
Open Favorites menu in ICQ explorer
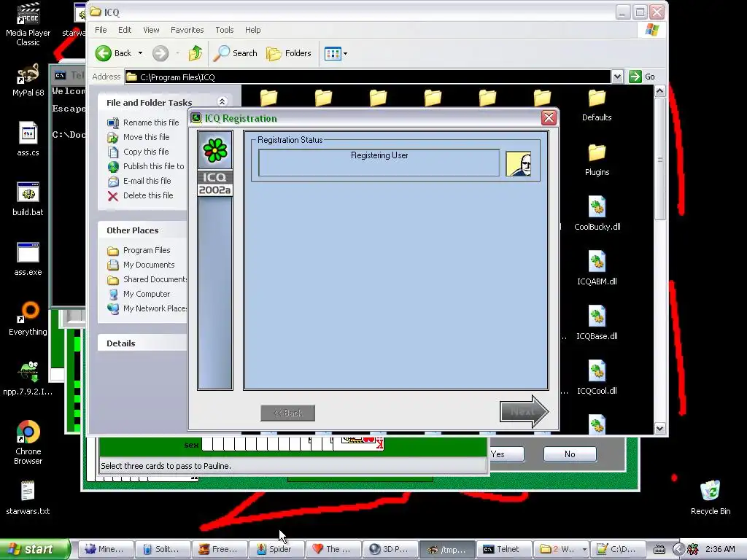[x=187, y=30]
